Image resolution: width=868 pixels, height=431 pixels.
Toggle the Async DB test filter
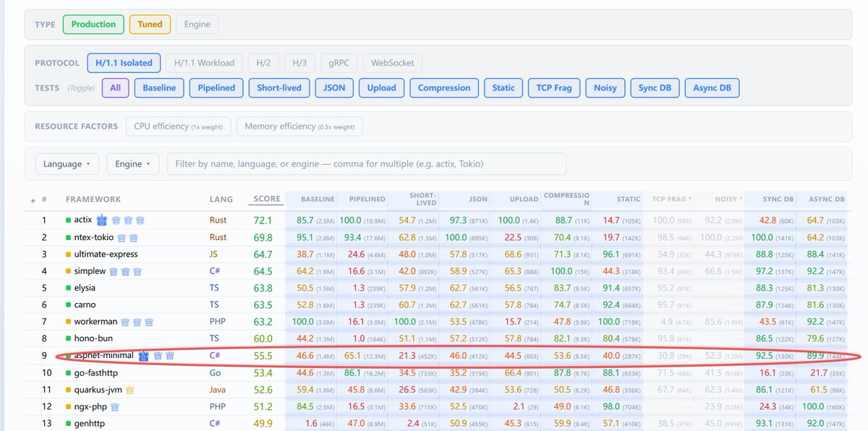tap(712, 88)
